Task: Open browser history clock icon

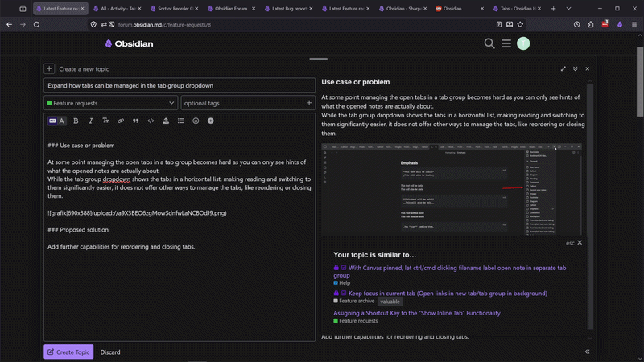Action: [x=576, y=25]
